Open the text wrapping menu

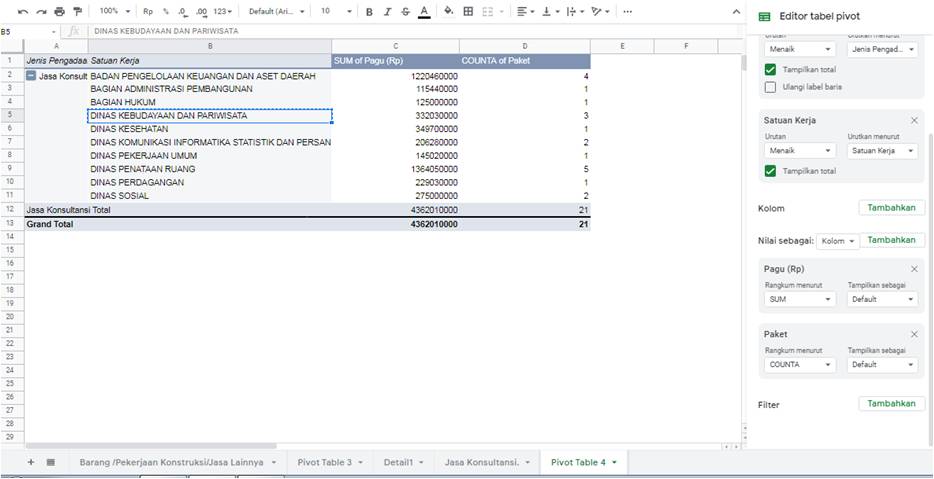(x=574, y=11)
